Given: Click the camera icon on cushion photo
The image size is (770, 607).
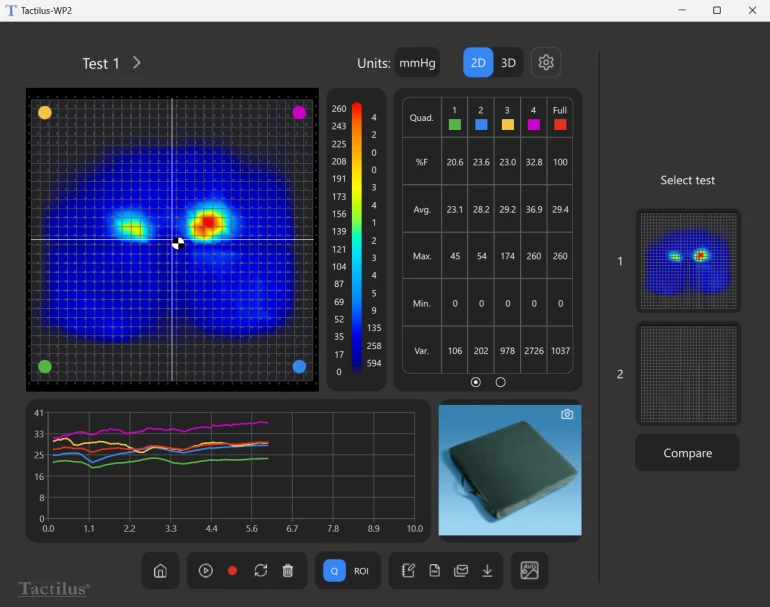Looking at the screenshot, I should tap(567, 414).
